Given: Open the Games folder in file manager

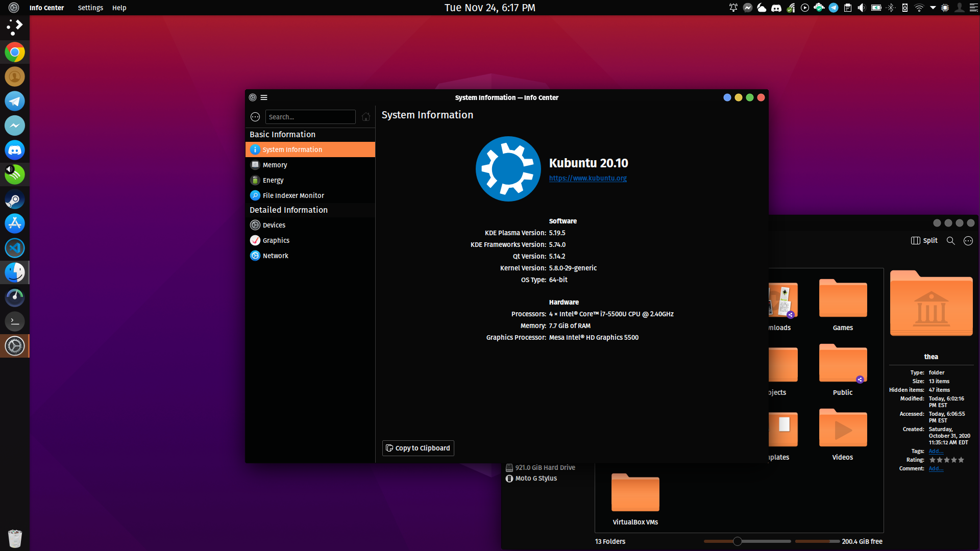Looking at the screenshot, I should pos(843,305).
